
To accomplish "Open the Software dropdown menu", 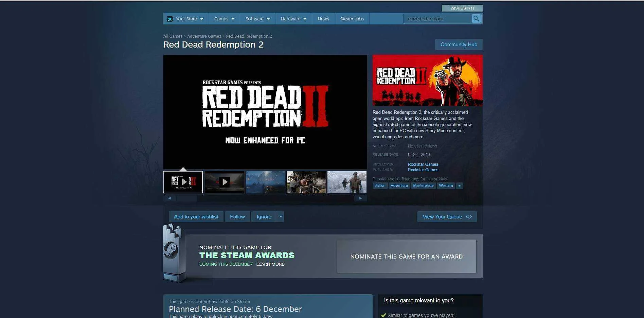I will click(x=257, y=19).
